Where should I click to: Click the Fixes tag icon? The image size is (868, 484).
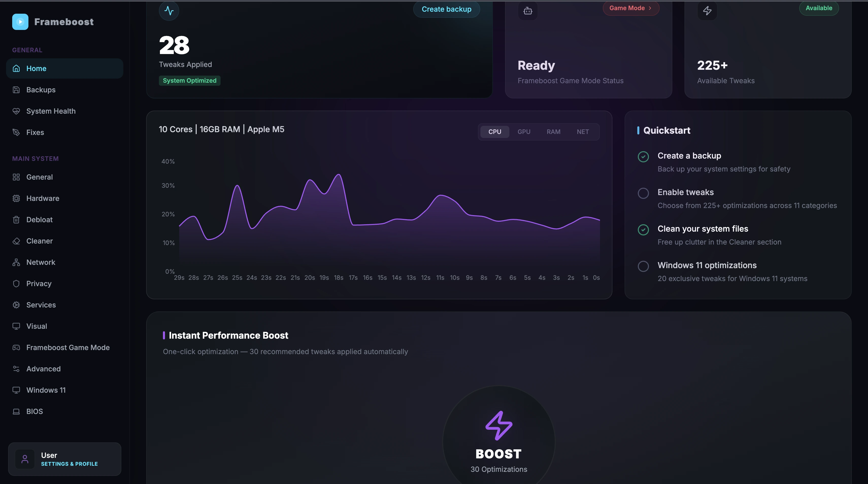16,132
